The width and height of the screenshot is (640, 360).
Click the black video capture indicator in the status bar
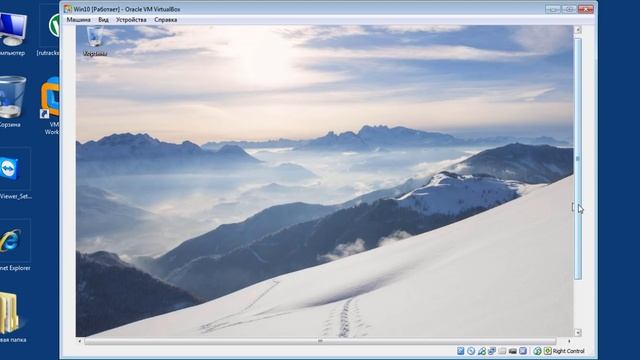513,351
